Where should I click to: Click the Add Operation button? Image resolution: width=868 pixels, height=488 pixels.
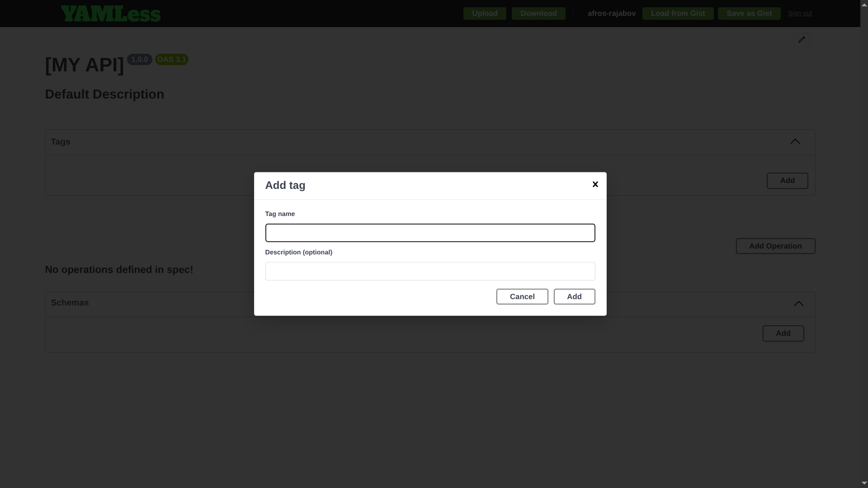point(775,246)
